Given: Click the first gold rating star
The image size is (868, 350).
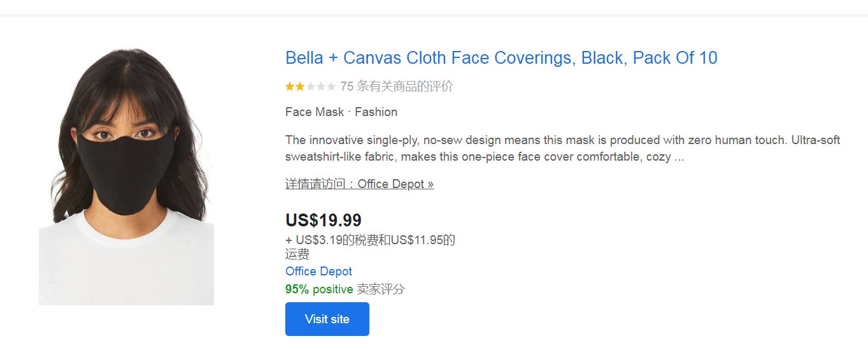Looking at the screenshot, I should (x=290, y=87).
